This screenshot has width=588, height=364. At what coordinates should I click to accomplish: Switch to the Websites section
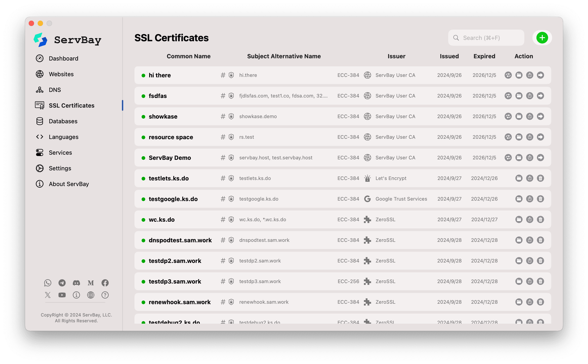pyautogui.click(x=61, y=74)
